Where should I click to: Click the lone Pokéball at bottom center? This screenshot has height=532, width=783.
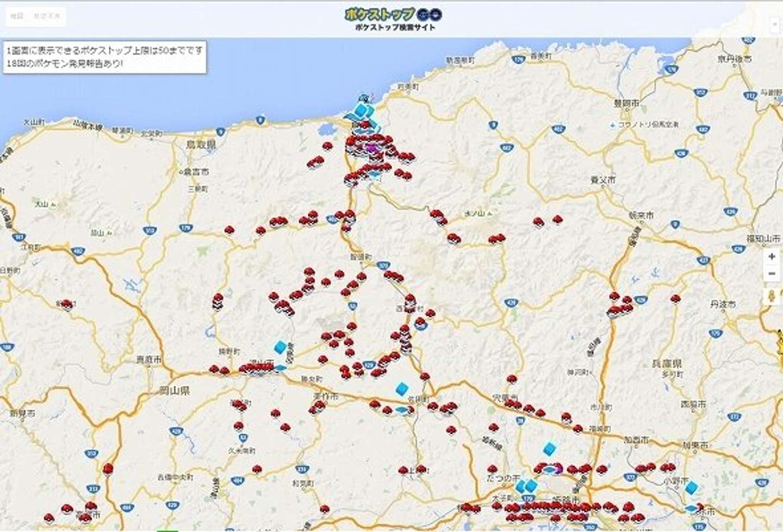point(324,509)
